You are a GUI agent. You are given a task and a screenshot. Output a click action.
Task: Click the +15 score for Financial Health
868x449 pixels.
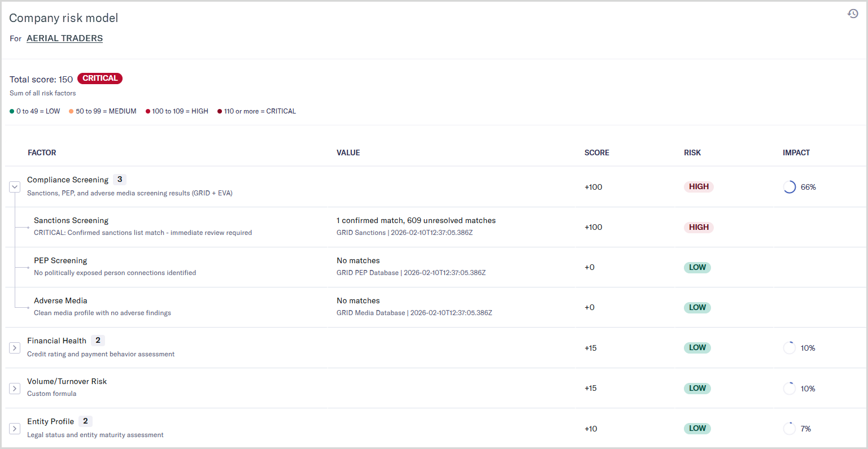(x=591, y=348)
